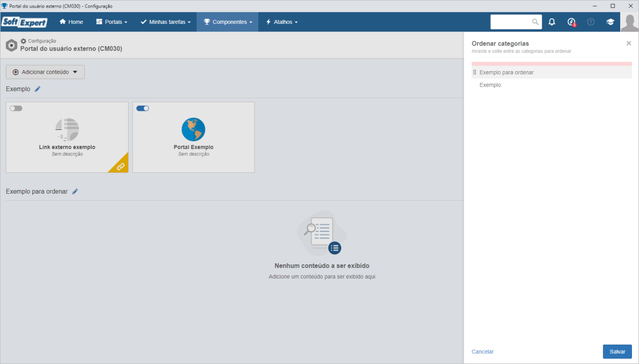Open Adicionar conteúdo dropdown button
Viewport: 639px width, 364px height.
(45, 72)
